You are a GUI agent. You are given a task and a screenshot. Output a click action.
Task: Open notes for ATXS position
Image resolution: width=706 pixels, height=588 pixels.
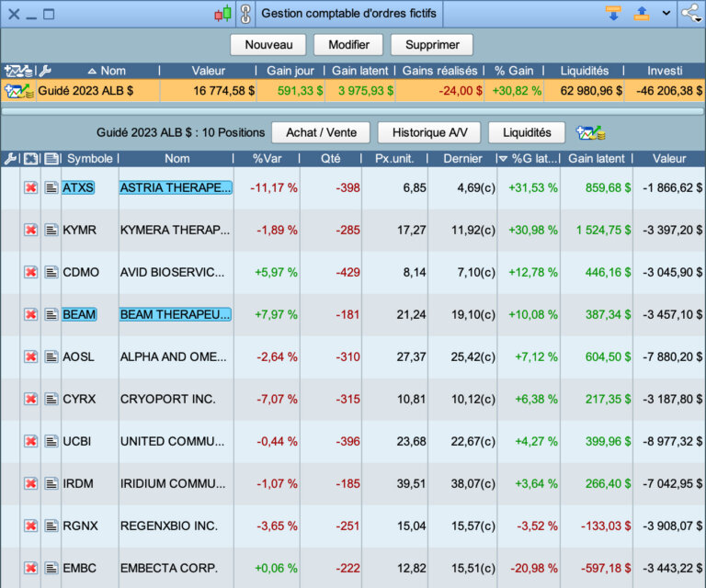51,187
